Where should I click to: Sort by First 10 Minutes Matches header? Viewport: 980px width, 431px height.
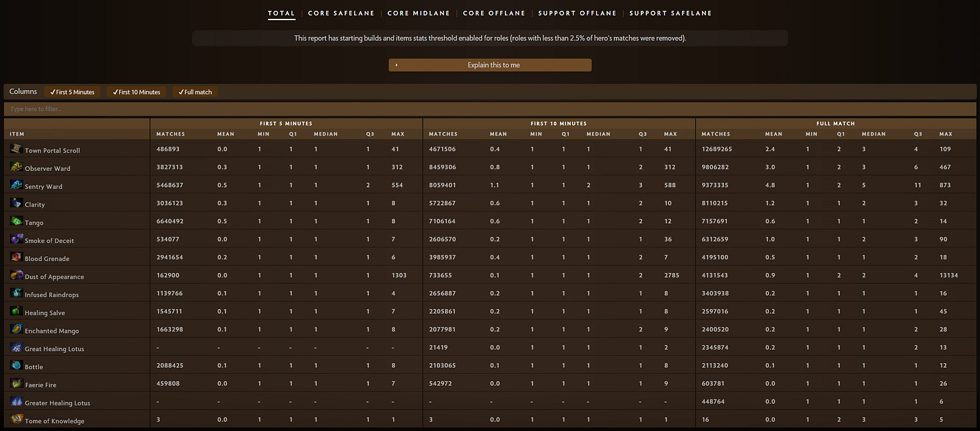tap(443, 134)
